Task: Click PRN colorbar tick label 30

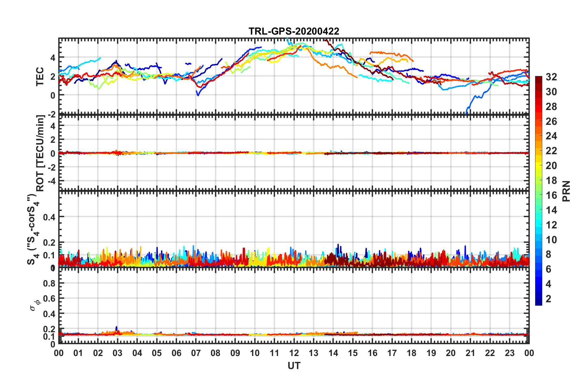Action: [551, 92]
